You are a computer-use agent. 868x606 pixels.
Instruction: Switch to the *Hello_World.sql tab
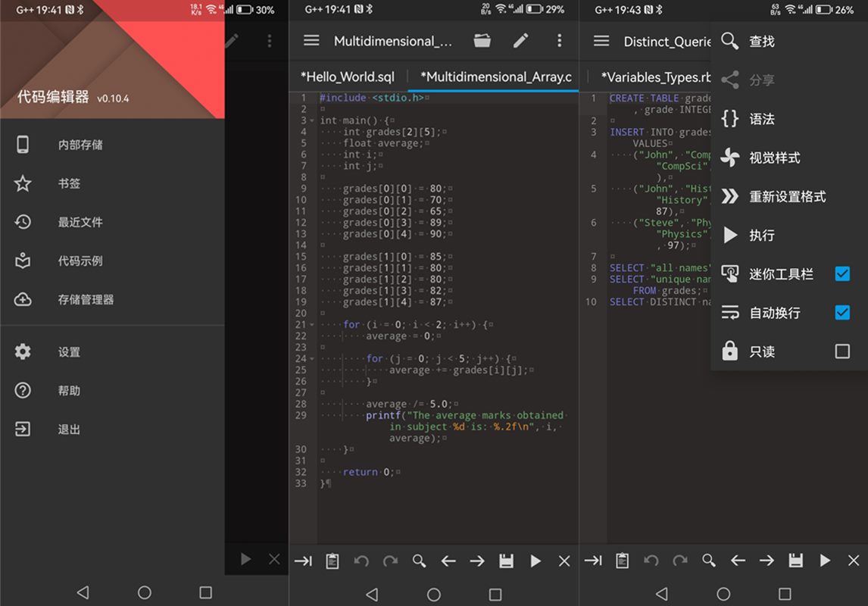(x=347, y=77)
